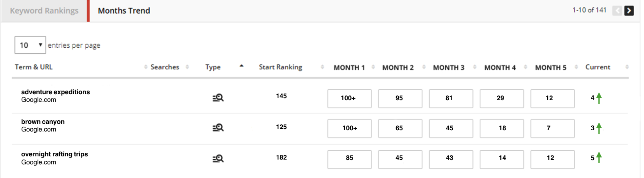Sort by the Current ranking column
Screen dimensions: 644x178
pyautogui.click(x=598, y=67)
